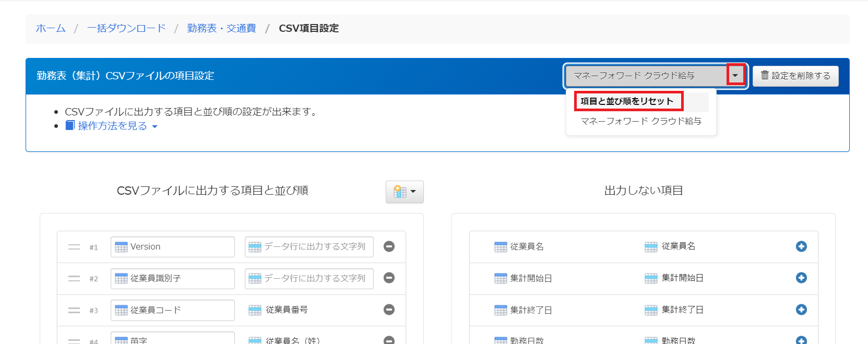Click 設定を削除する button

[x=795, y=76]
